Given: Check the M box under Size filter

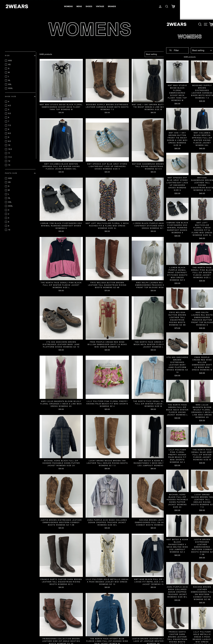Looking at the screenshot, I should (x=6, y=72).
